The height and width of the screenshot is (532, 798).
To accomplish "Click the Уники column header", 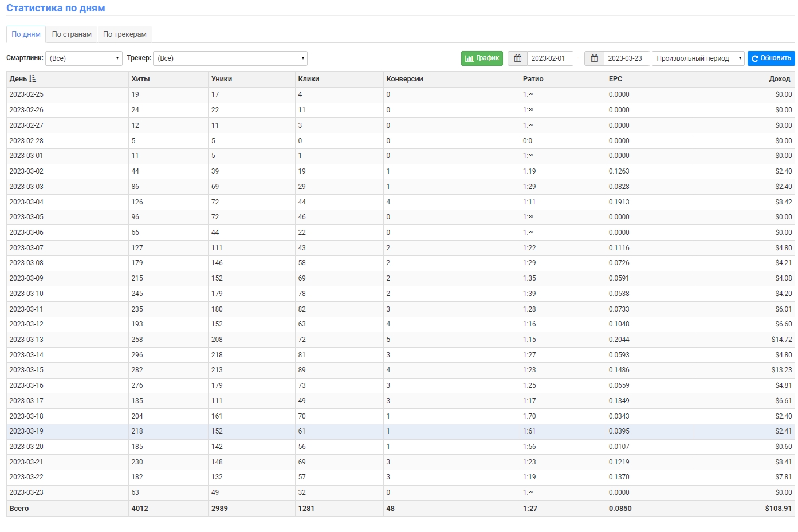I will 222,79.
